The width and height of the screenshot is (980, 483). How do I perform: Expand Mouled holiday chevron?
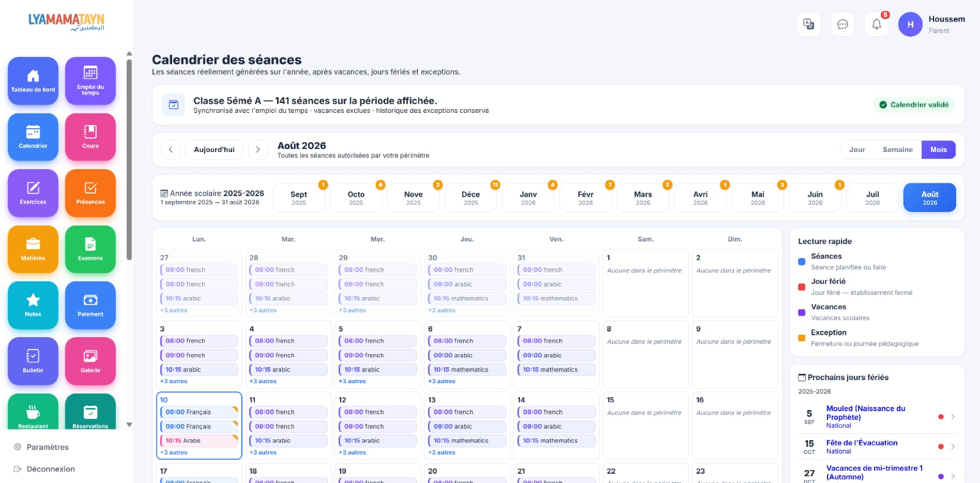(953, 417)
